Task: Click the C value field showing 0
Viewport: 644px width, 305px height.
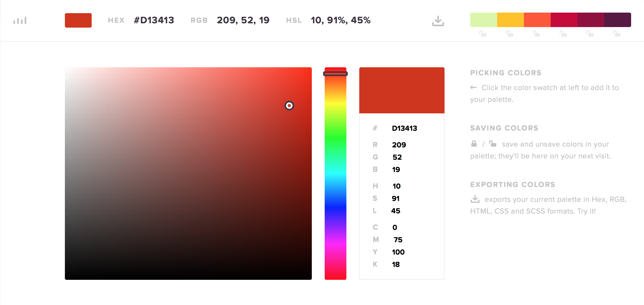Action: point(395,228)
